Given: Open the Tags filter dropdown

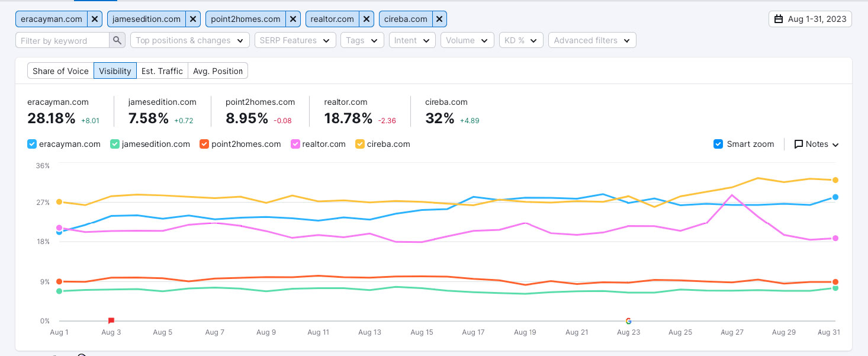Looking at the screenshot, I should click(362, 40).
